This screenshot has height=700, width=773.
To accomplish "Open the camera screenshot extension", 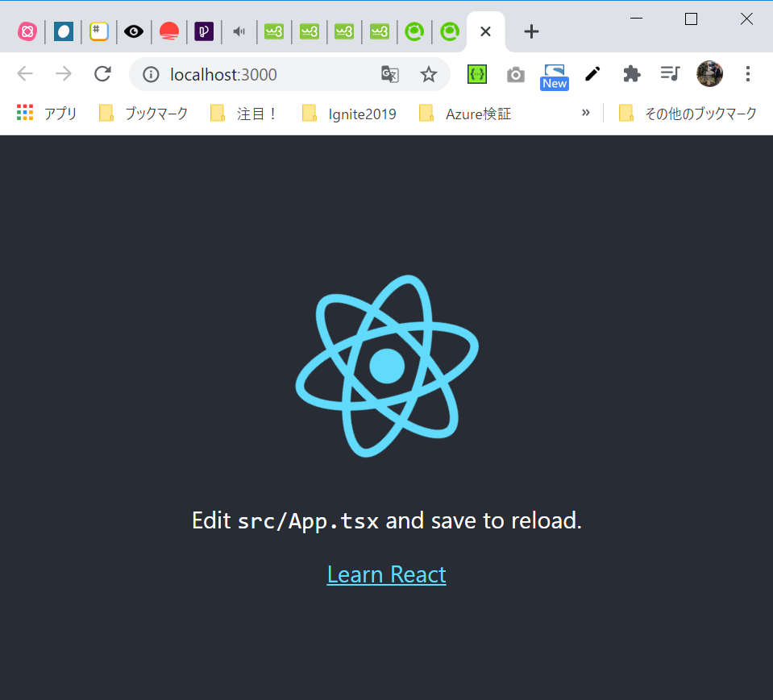I will tap(516, 75).
